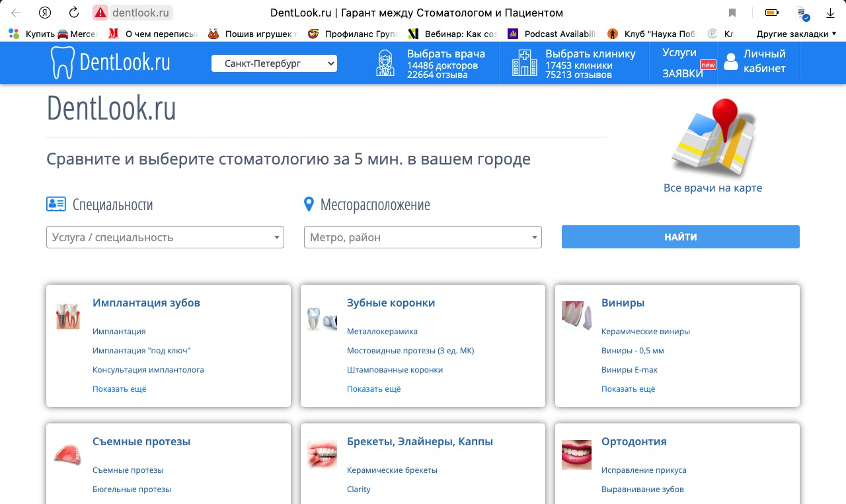This screenshot has width=846, height=504.
Task: Click the removable dentures thumbnail
Action: (67, 455)
